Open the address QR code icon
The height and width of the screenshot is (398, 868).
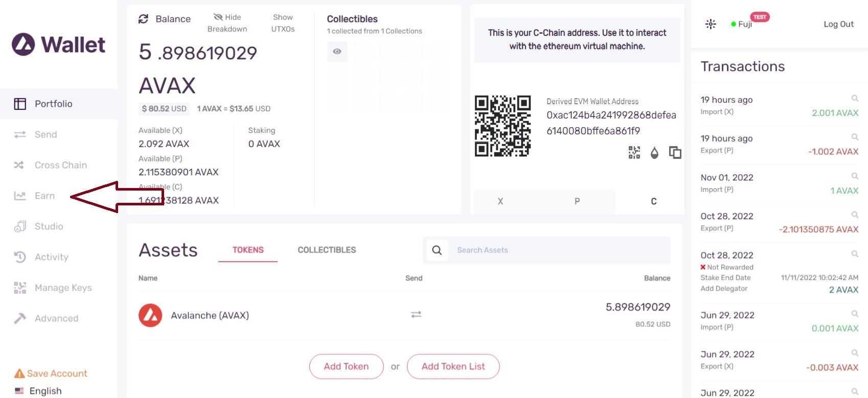[x=634, y=152]
